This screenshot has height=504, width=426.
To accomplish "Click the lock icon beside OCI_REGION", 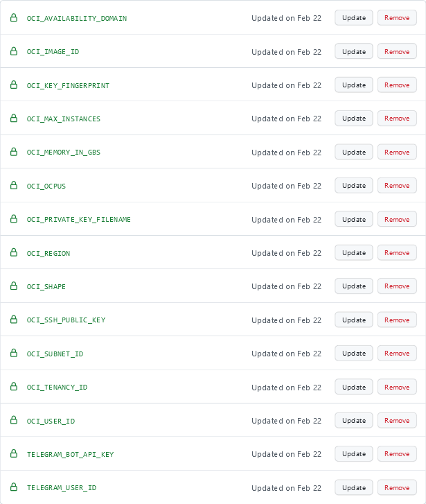I will pos(14,253).
